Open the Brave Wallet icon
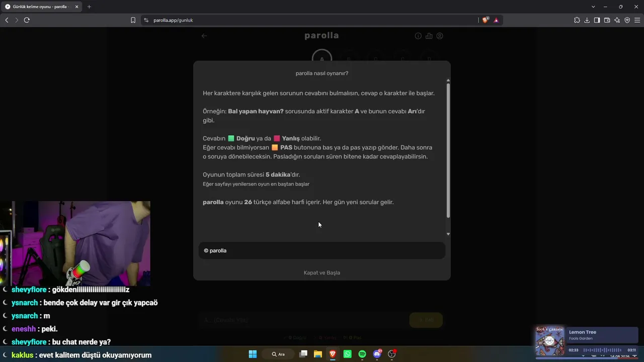 click(607, 20)
